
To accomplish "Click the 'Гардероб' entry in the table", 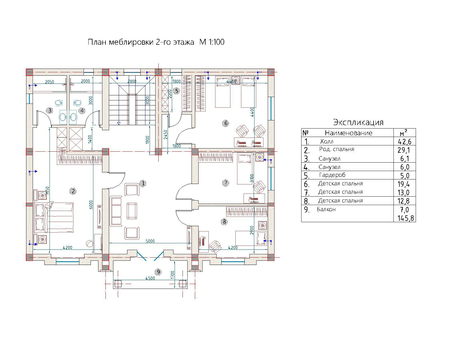I will [332, 175].
